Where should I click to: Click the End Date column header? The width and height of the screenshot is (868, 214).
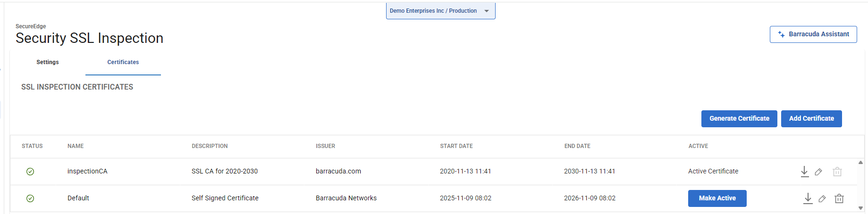pos(577,146)
